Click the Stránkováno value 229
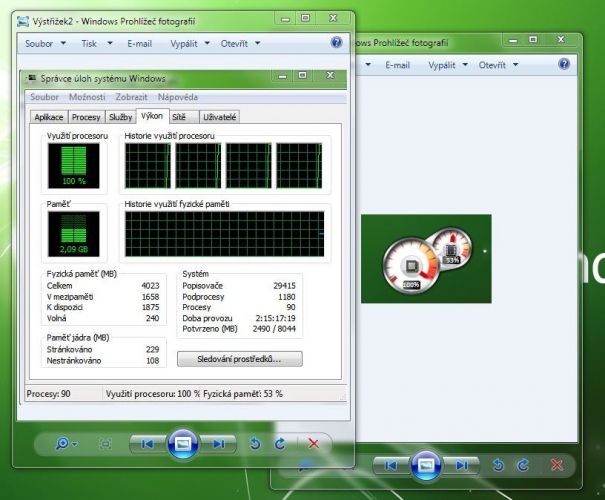 tap(152, 350)
